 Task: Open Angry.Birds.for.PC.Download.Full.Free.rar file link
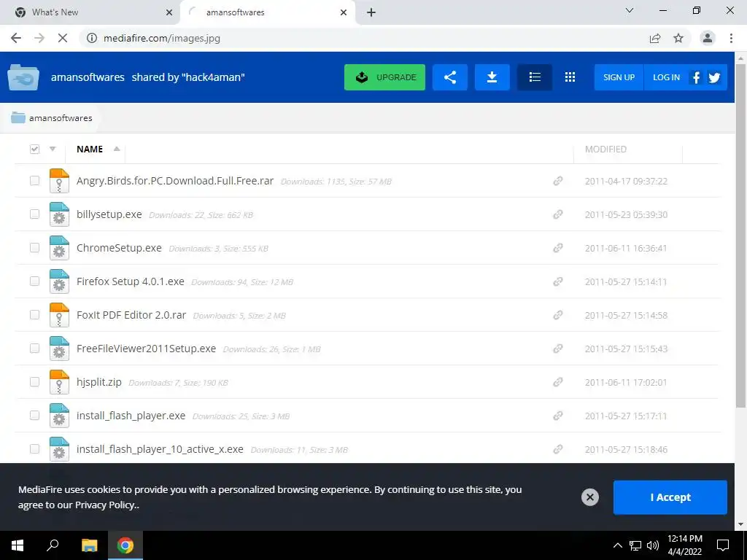click(175, 181)
